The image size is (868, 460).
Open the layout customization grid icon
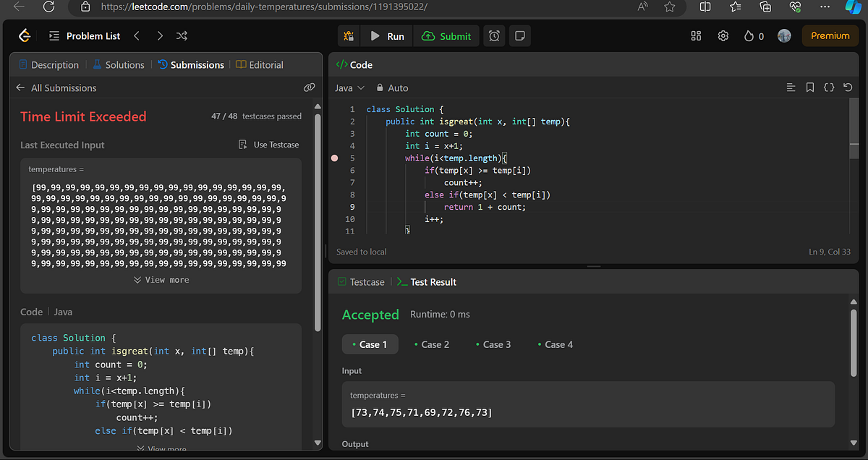(695, 35)
